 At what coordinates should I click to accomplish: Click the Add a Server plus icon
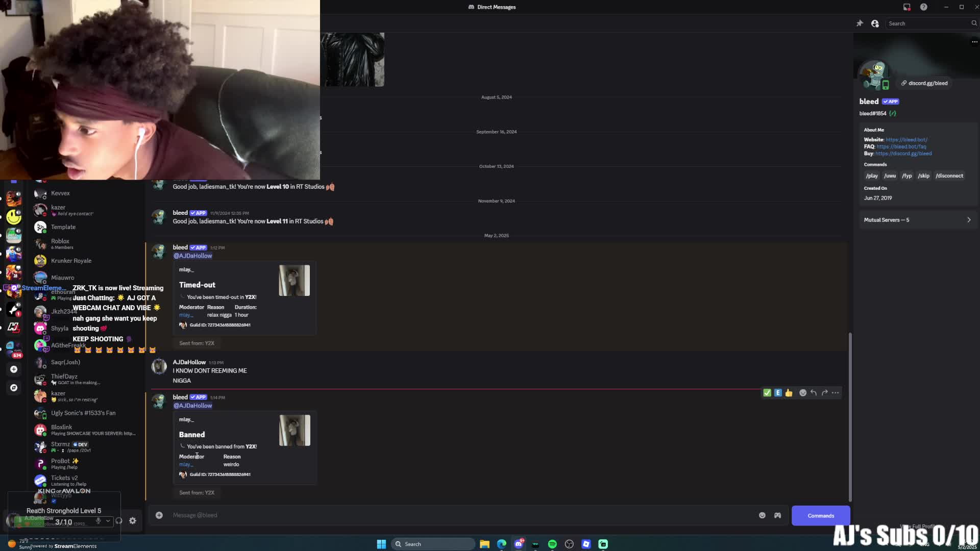pos(14,369)
